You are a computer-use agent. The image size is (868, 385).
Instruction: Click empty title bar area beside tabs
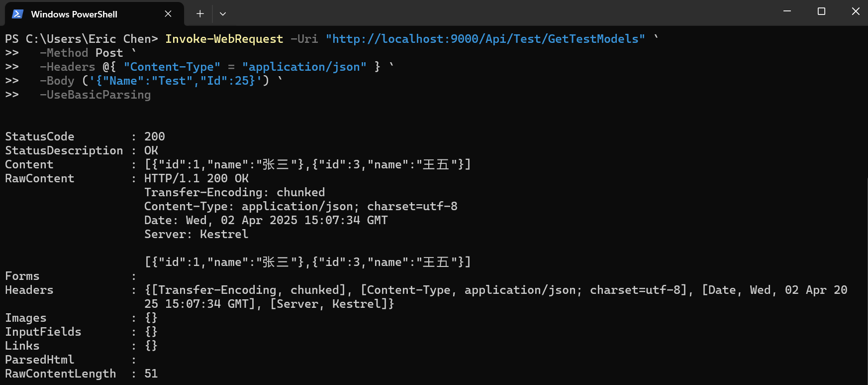497,13
